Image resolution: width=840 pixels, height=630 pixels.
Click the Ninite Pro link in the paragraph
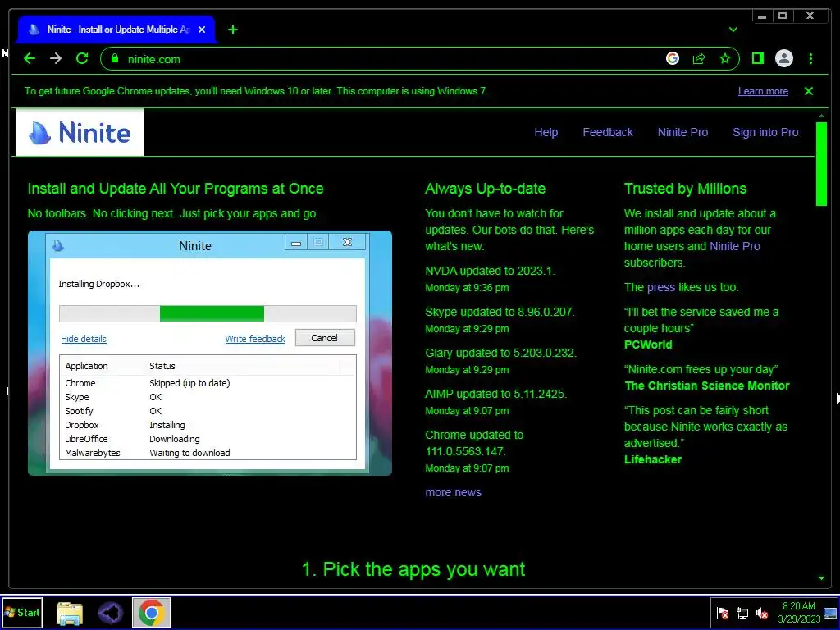click(x=734, y=246)
